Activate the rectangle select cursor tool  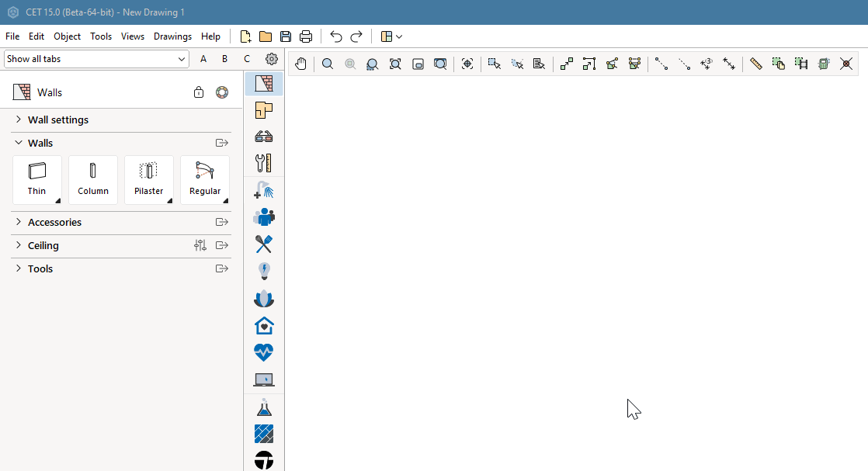pos(495,64)
